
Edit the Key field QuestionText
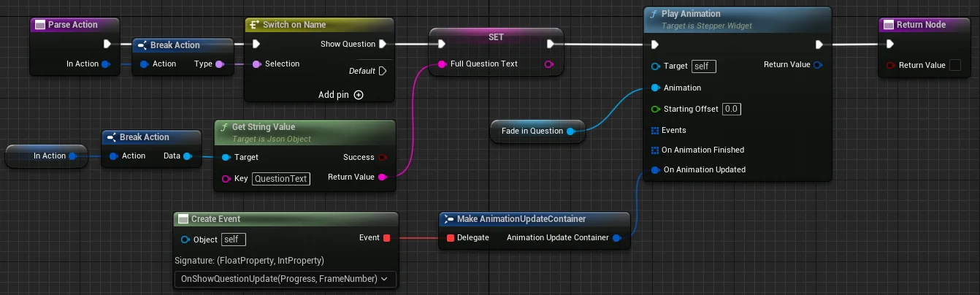[x=281, y=178]
